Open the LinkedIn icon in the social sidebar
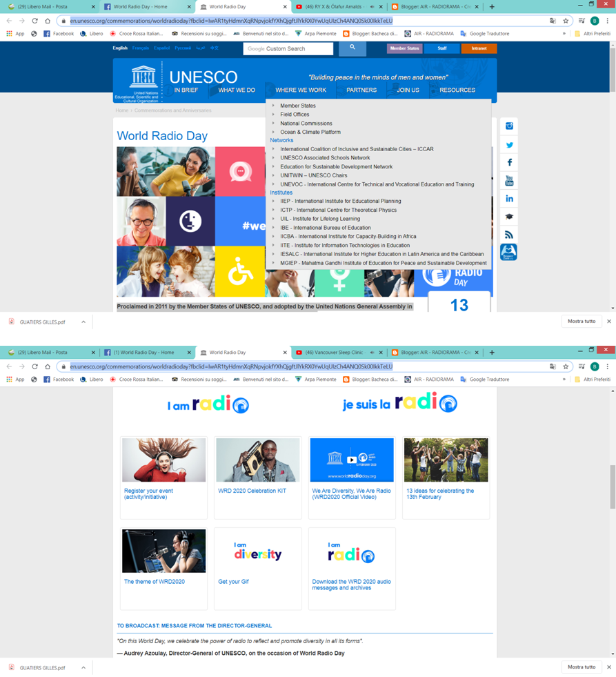The image size is (616, 677). (509, 199)
